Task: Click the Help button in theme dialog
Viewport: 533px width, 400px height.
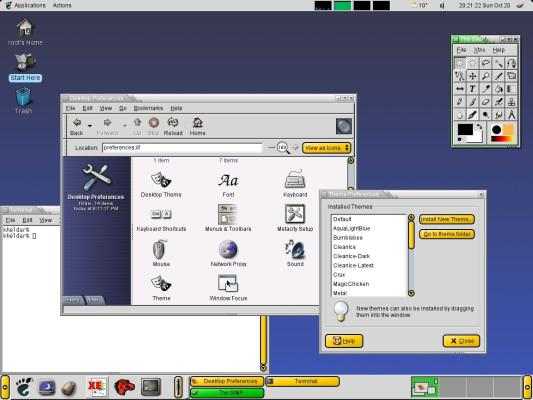Action: tap(344, 341)
